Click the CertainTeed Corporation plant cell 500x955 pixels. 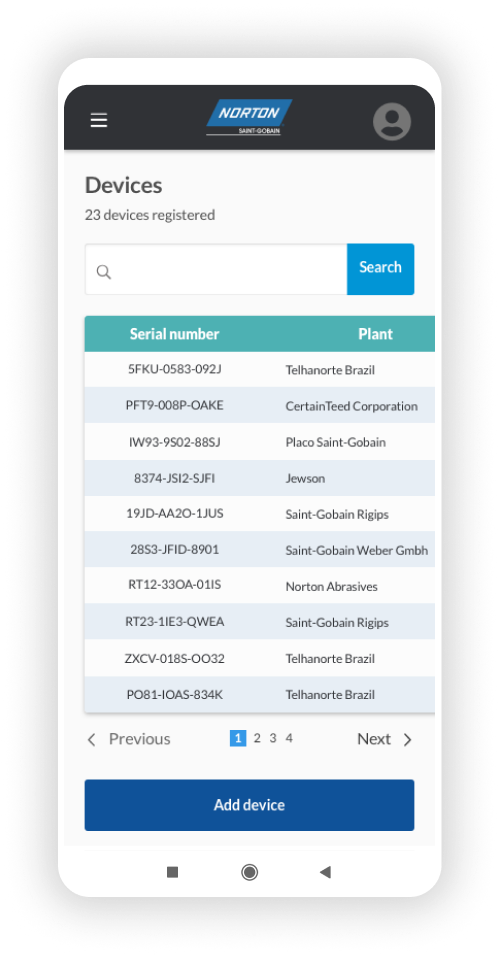click(351, 406)
